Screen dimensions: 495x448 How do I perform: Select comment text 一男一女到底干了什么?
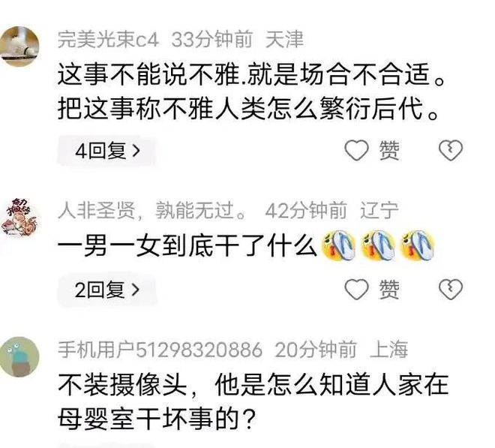click(x=187, y=246)
